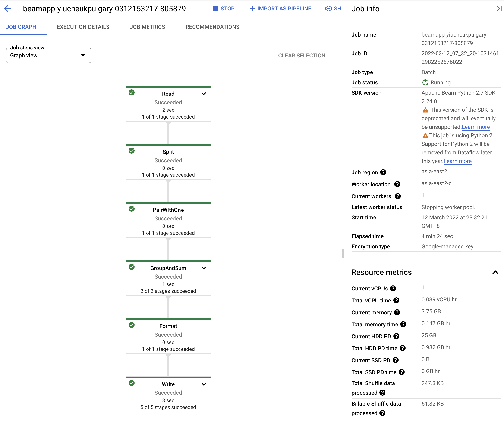Open the help icon next to Worker location
Viewport: 504px width, 434px height.
398,184
